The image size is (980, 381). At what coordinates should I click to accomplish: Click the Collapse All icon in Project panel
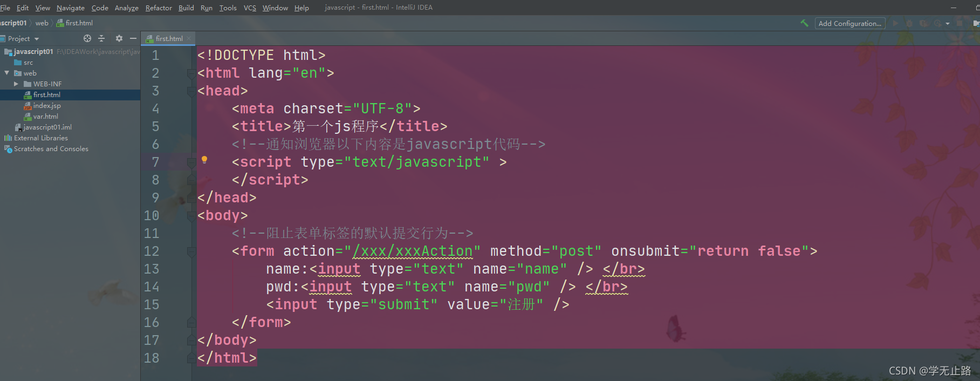[x=101, y=38]
